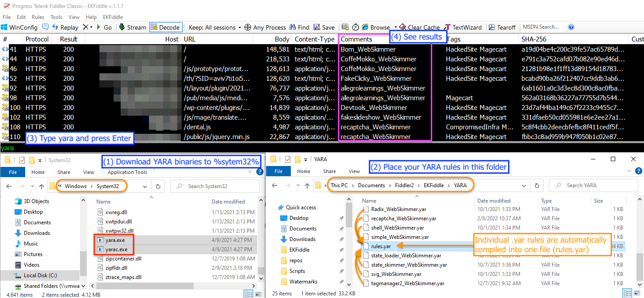Screen dimensions: 644x298
Task: Click the QuickExec box containing yara
Action: point(322,148)
